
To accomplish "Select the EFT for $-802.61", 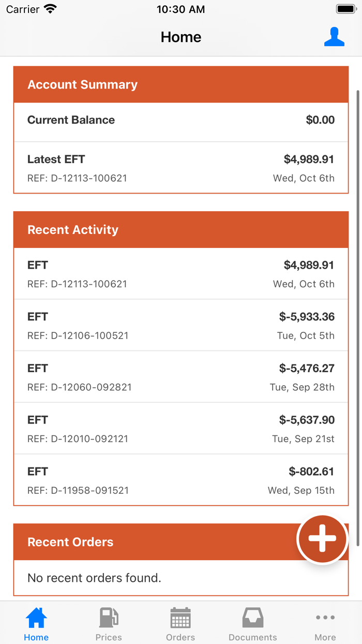I will [x=180, y=480].
